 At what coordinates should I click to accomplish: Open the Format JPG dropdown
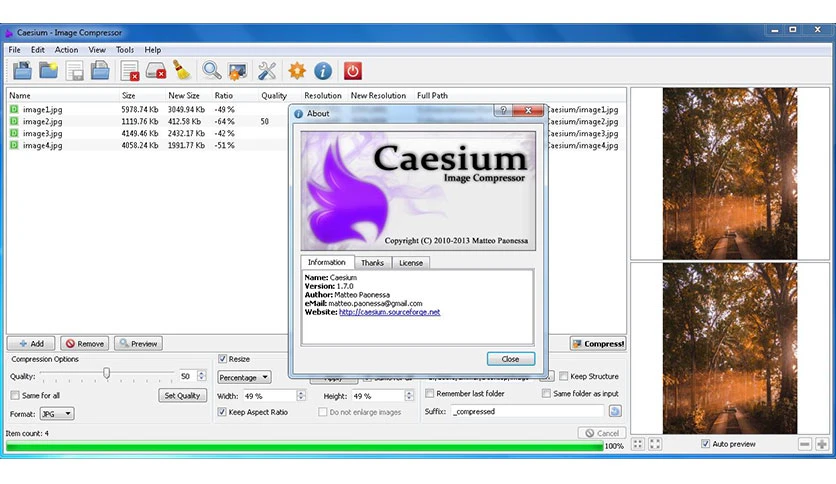57,414
